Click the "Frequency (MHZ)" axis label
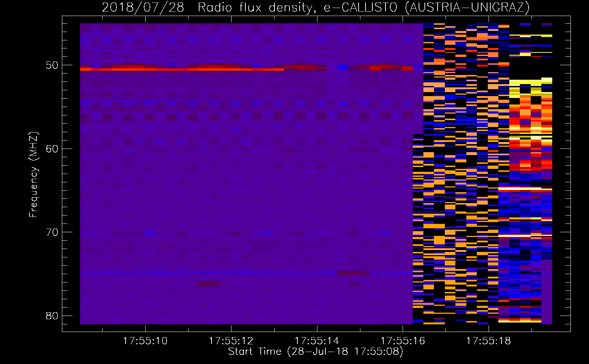 tap(33, 175)
